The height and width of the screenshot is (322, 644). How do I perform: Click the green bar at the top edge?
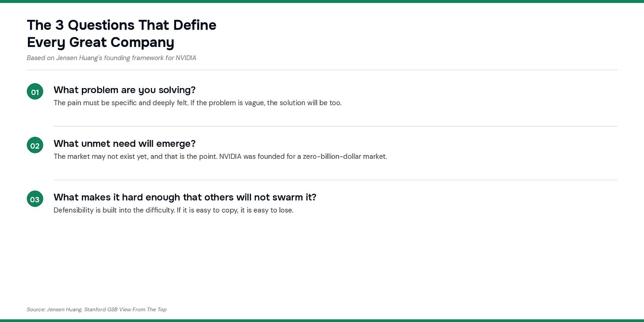[322, 1]
